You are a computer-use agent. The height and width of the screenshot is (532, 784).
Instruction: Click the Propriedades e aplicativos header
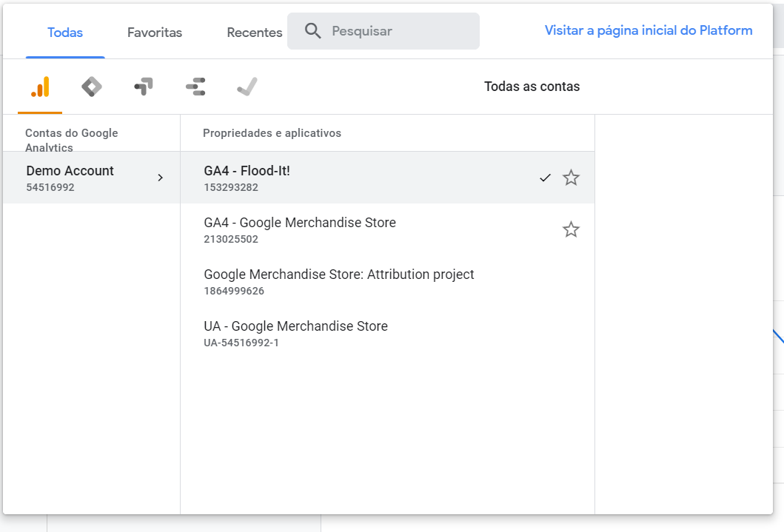point(272,133)
